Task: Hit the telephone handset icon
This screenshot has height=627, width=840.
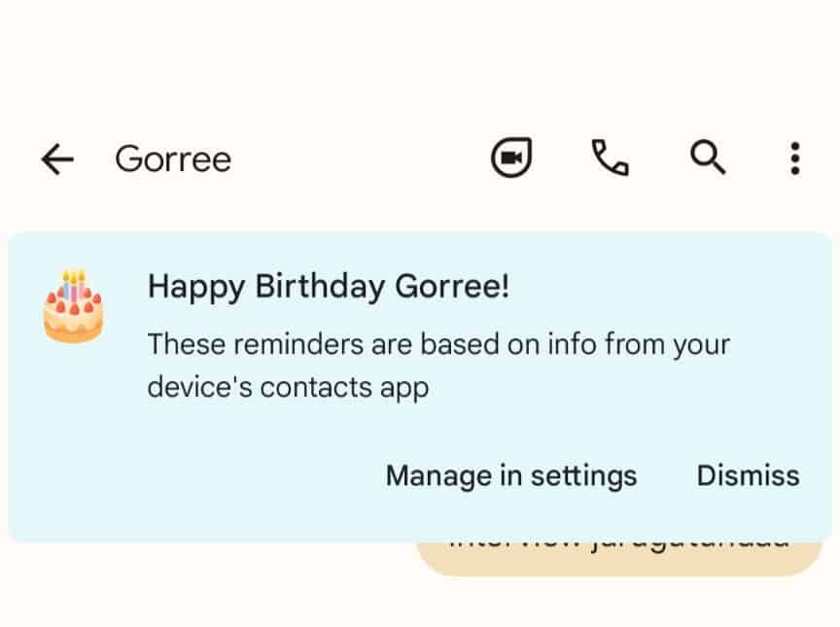Action: tap(610, 157)
